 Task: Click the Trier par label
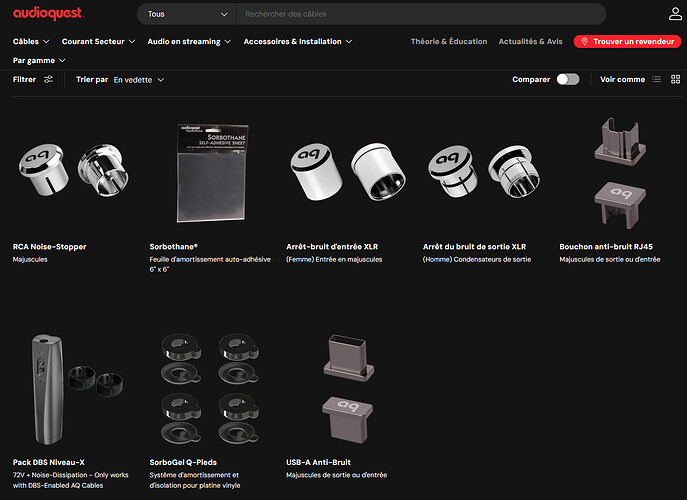point(92,79)
